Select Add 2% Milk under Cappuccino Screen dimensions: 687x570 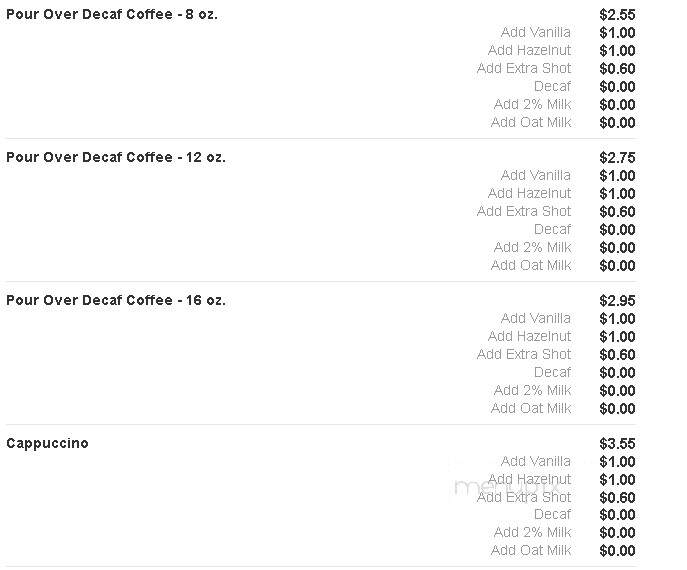tap(532, 532)
